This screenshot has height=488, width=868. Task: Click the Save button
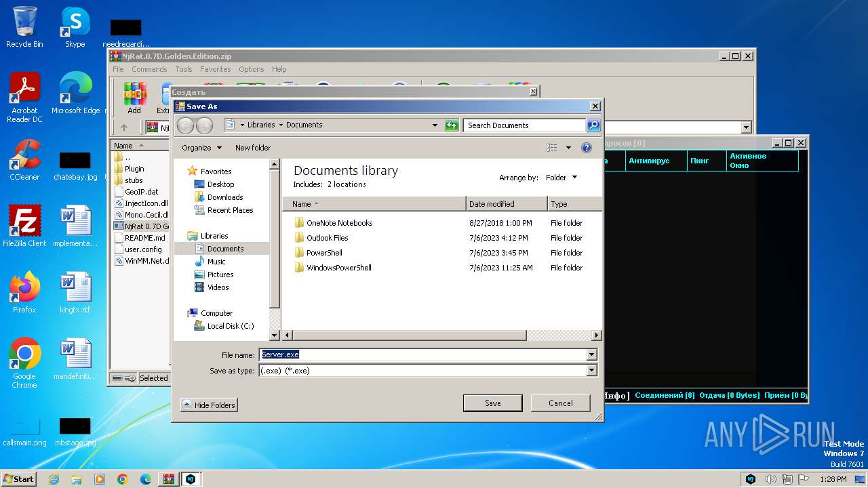493,403
